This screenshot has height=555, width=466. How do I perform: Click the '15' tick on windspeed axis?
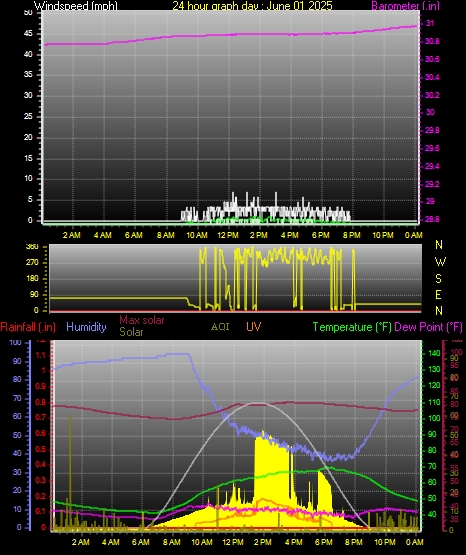[x=28, y=158]
